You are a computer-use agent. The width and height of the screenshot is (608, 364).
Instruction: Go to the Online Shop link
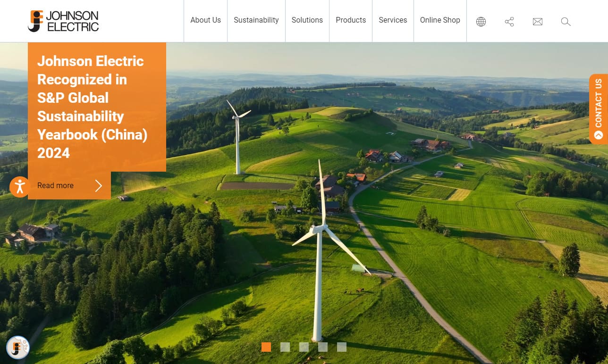440,20
